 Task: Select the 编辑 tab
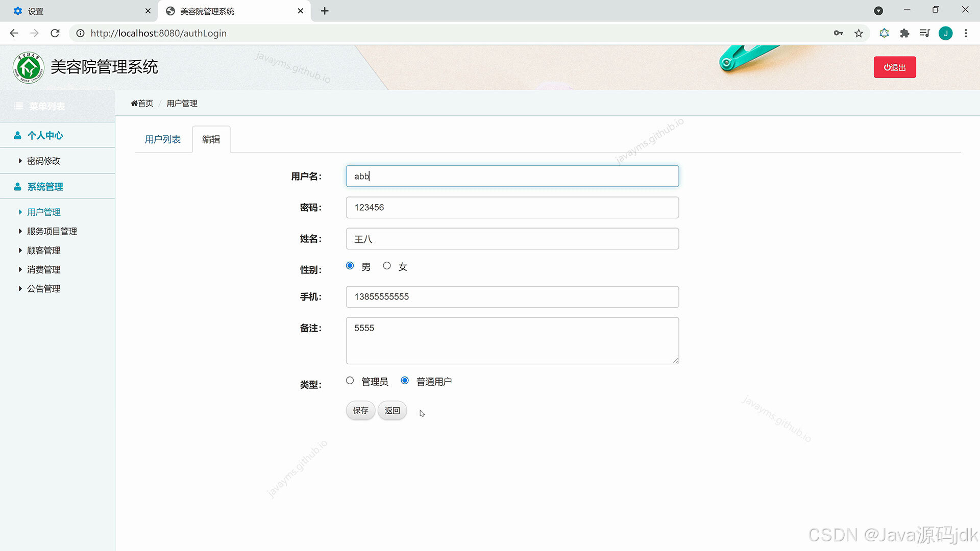click(211, 139)
